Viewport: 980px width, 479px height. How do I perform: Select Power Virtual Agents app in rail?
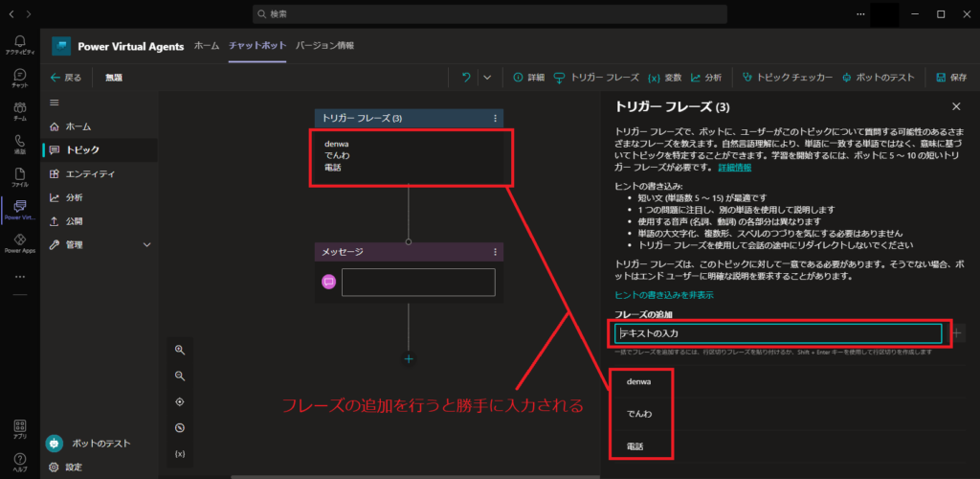pos(19,210)
